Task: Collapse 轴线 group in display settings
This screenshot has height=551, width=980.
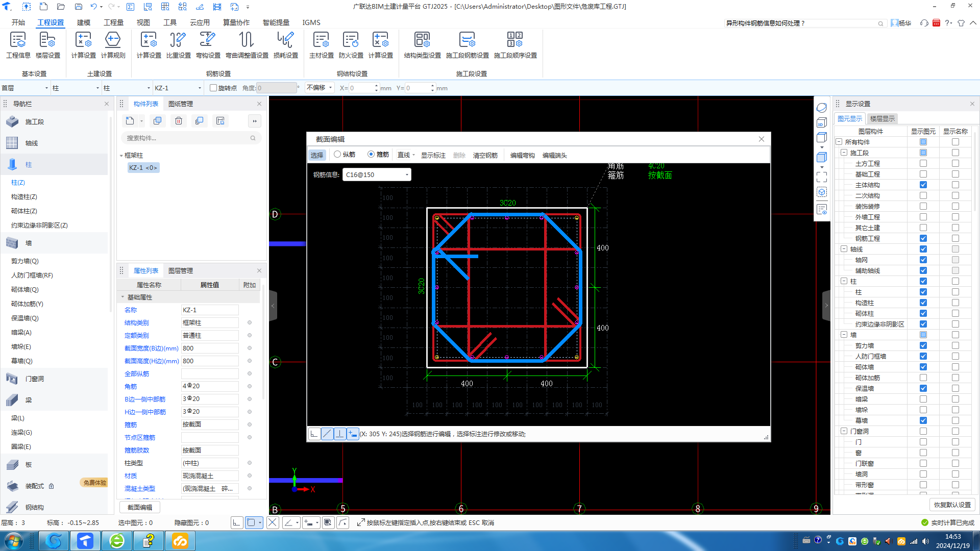Action: click(x=844, y=249)
